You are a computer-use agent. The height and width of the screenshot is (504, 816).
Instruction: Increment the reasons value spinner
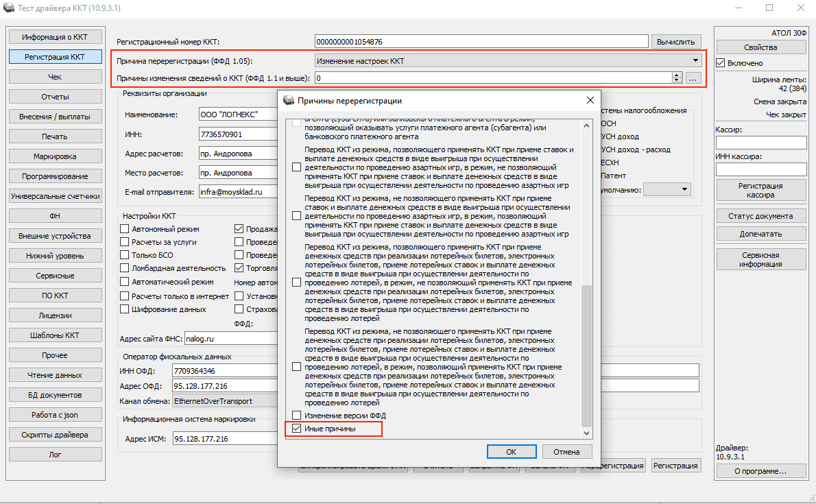[677, 75]
